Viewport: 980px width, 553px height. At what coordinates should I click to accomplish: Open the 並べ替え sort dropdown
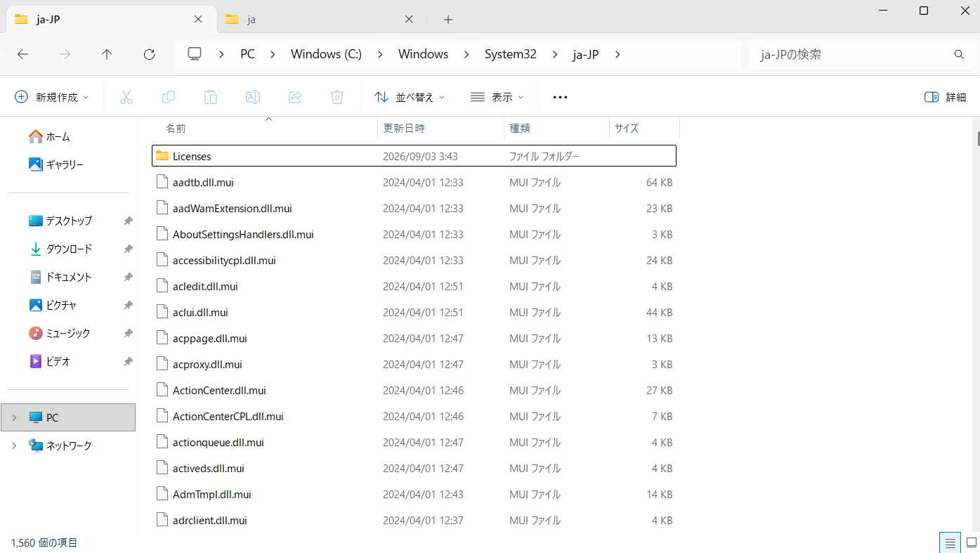pyautogui.click(x=410, y=97)
